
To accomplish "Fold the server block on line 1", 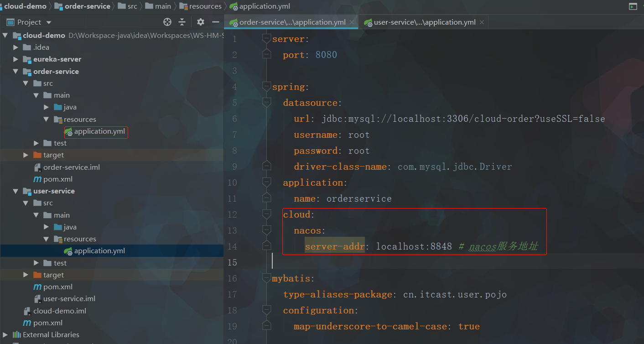I will click(x=267, y=39).
